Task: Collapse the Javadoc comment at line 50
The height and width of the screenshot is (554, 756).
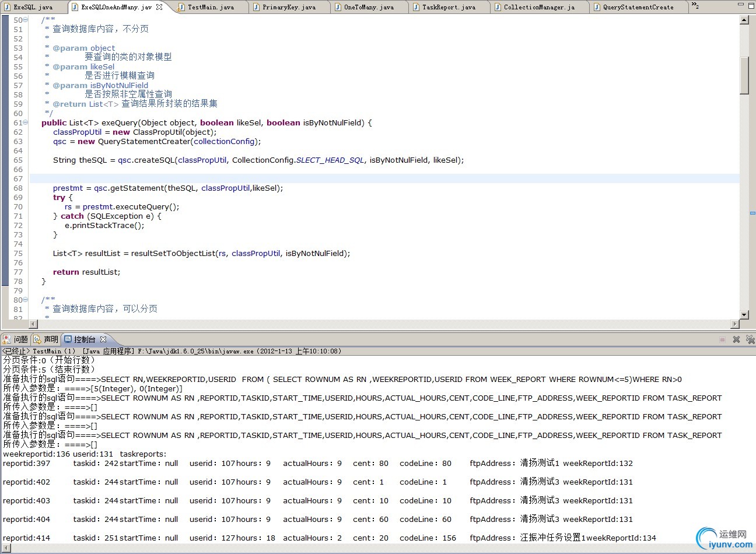Action: 26,20
